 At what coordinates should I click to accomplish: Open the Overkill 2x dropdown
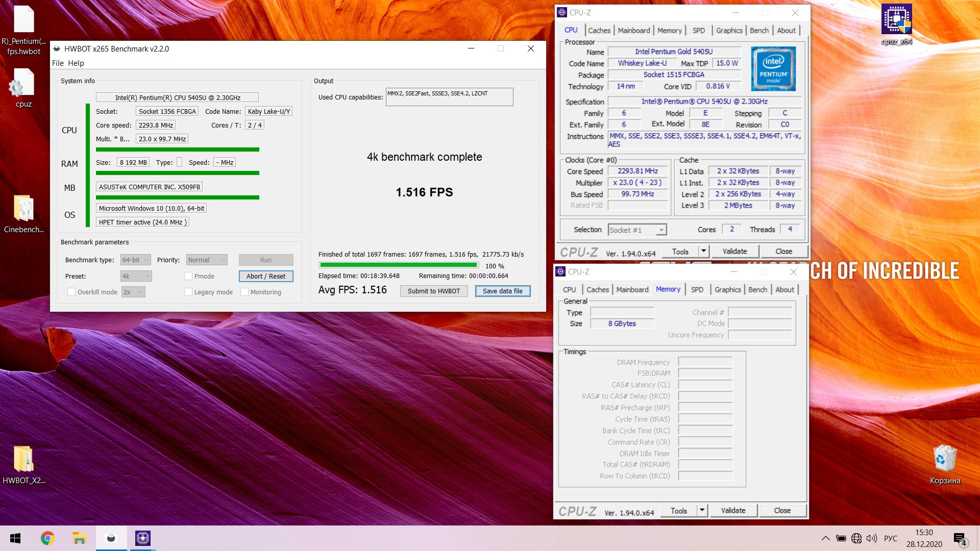coord(134,292)
